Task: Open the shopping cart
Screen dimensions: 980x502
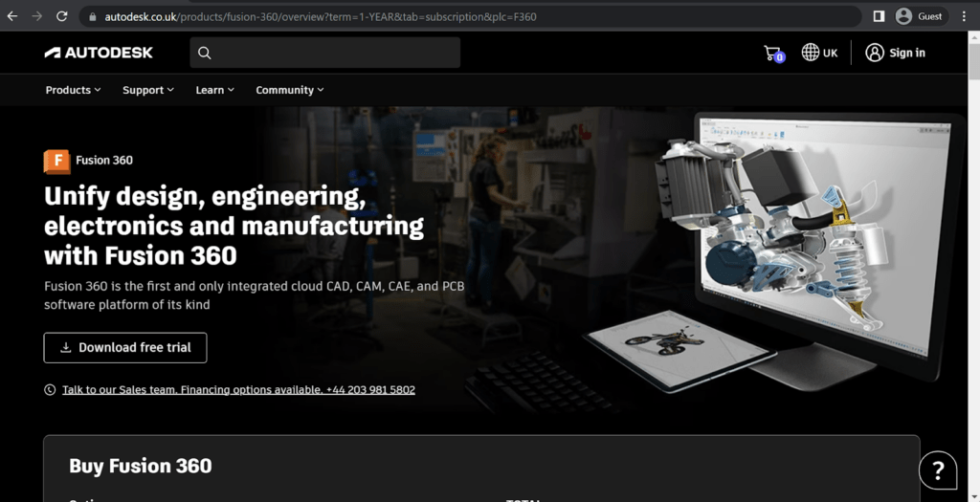Action: 773,54
